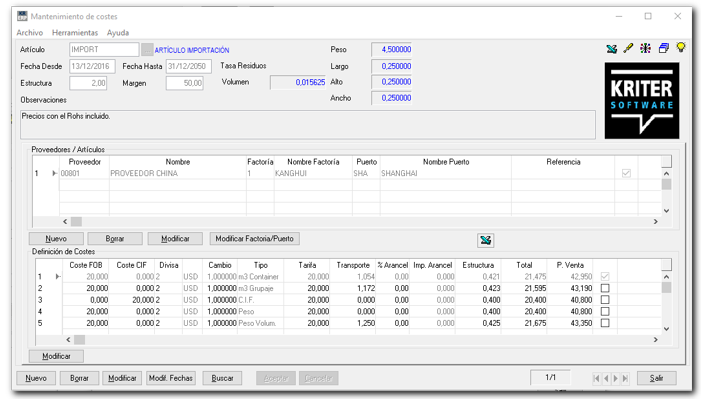Check the box in the m3 Grupaje row
Image resolution: width=701 pixels, height=399 pixels.
[605, 288]
